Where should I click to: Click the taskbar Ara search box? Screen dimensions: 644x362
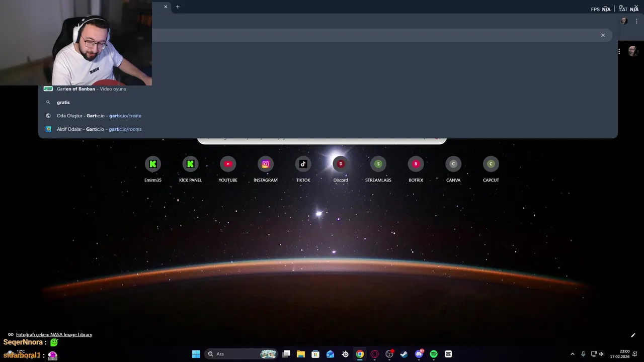pos(242,354)
